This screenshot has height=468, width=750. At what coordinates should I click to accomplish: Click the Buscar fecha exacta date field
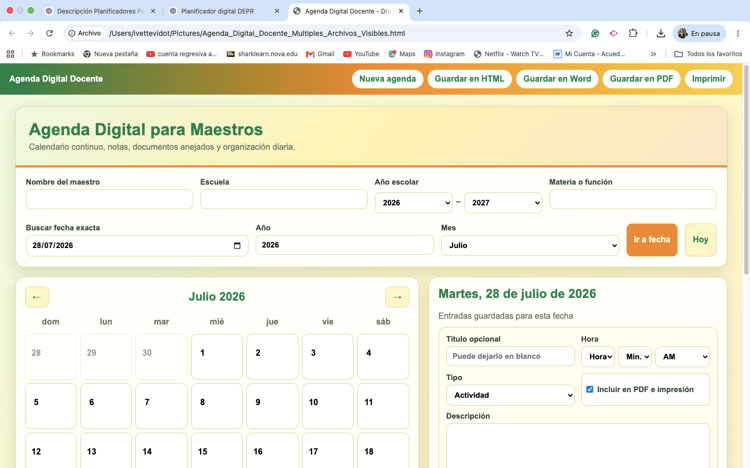[137, 245]
